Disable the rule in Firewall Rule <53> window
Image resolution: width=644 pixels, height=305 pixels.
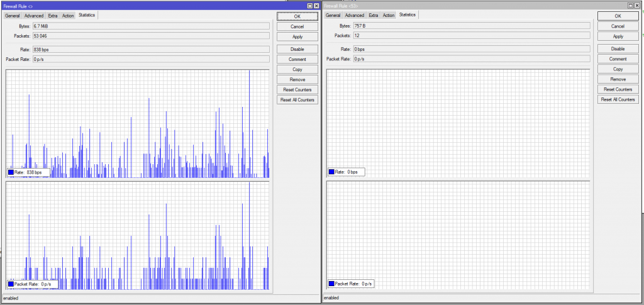click(618, 48)
